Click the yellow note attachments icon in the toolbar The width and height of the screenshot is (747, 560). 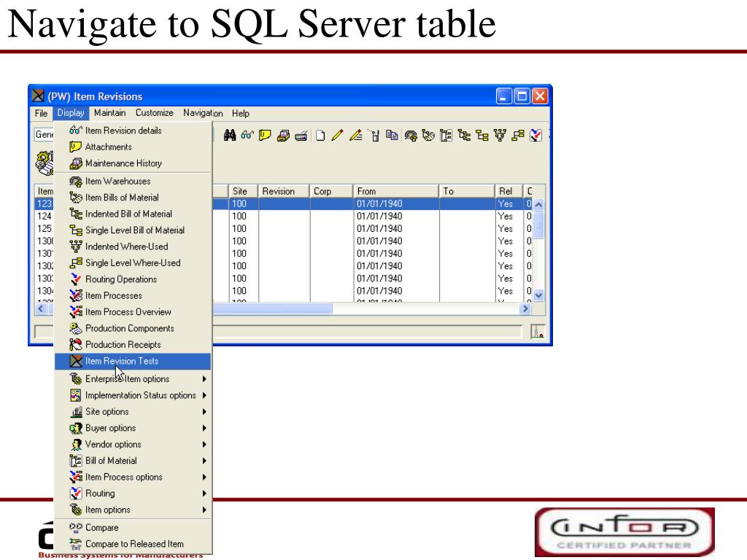(265, 135)
